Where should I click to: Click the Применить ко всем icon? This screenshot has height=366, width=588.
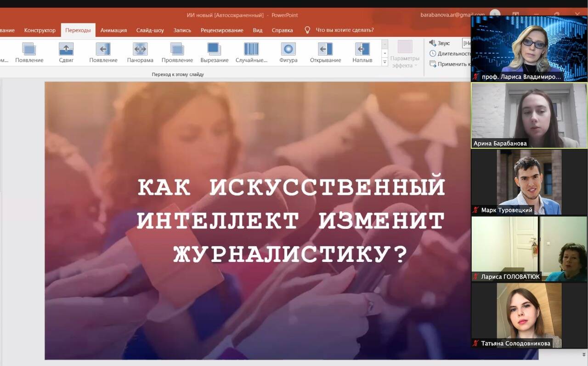pyautogui.click(x=432, y=64)
